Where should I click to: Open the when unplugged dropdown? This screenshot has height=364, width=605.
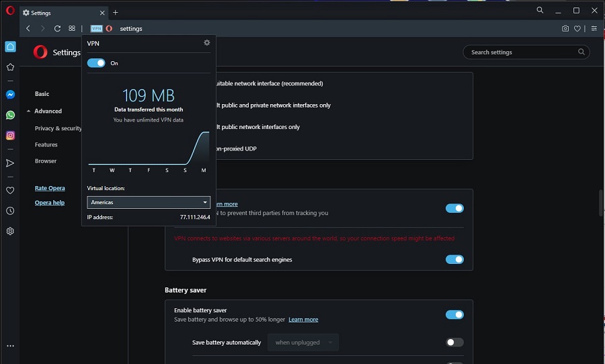click(x=303, y=343)
